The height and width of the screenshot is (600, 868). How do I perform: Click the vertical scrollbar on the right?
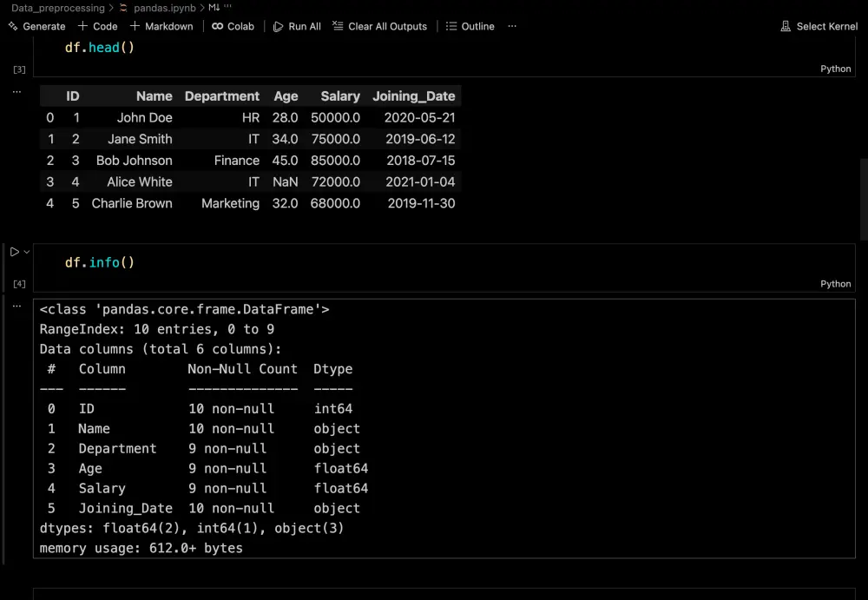pyautogui.click(x=864, y=200)
